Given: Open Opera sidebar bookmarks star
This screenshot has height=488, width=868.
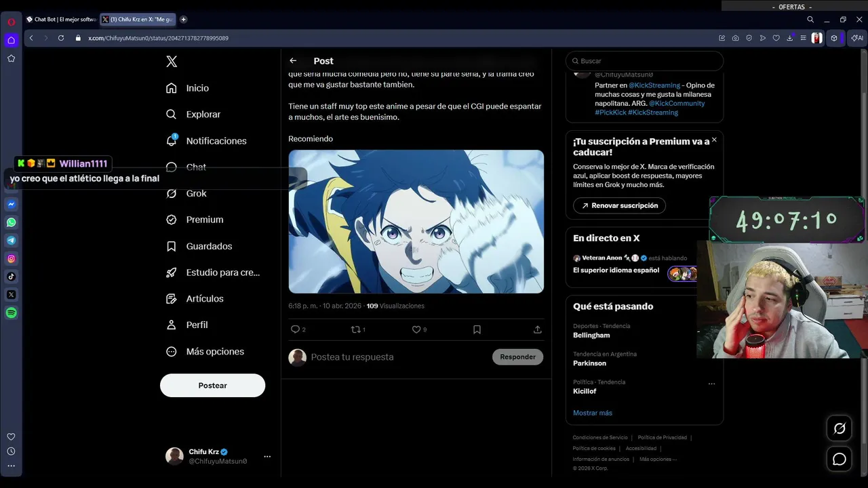Looking at the screenshot, I should 11,58.
